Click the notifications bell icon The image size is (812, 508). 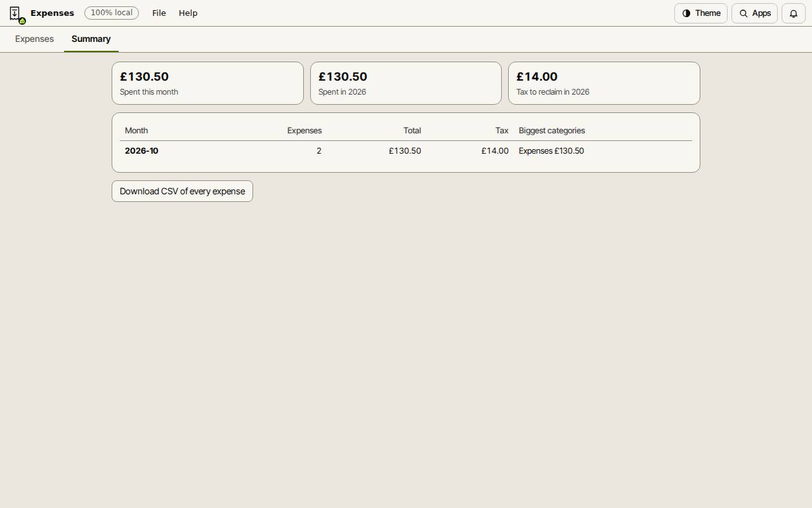pos(793,13)
